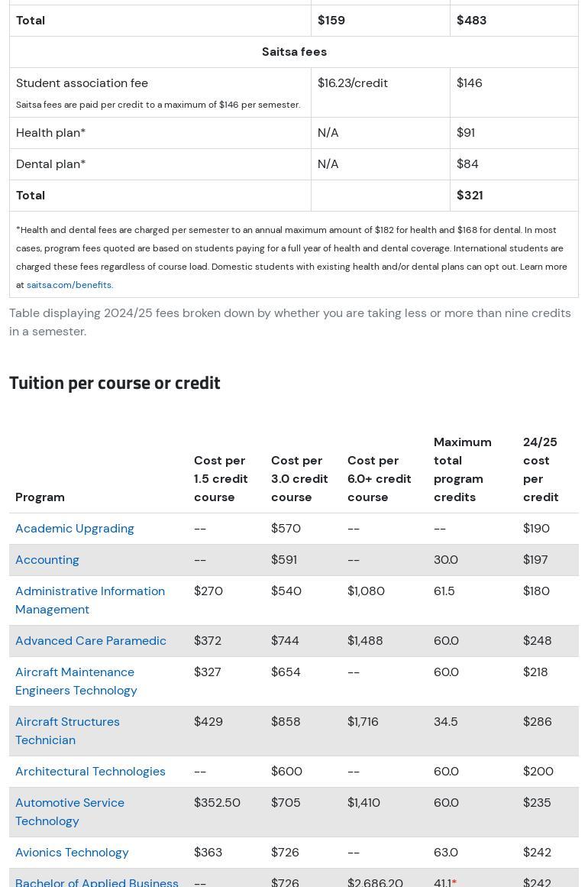Click the red asterisk beside 41.1
Image resolution: width=588 pixels, height=887 pixels.
click(x=454, y=882)
